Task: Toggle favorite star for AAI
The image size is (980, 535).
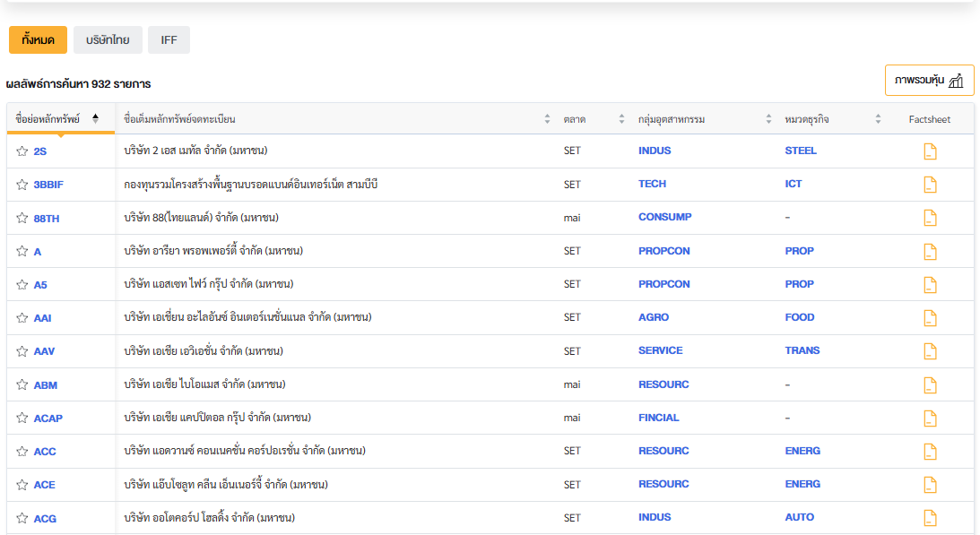Action: 22,318
